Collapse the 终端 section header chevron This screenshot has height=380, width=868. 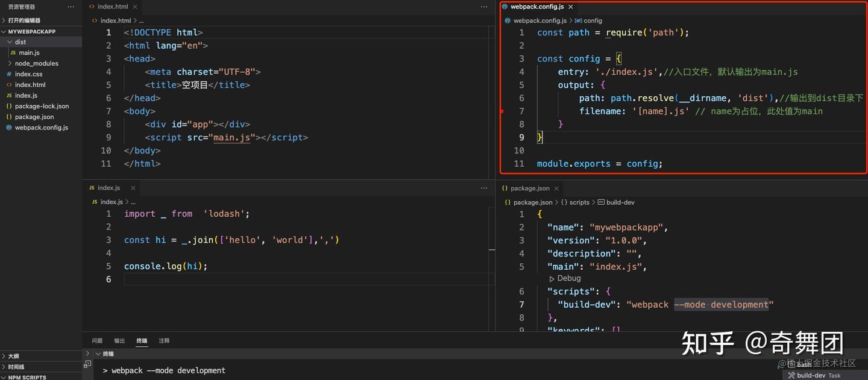pyautogui.click(x=98, y=354)
